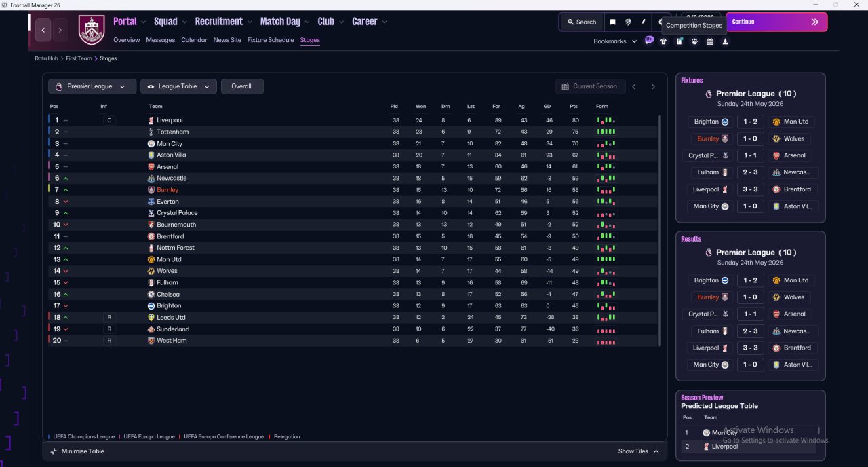Click the Season Preview panel scrollbar
This screenshot has width=868, height=467.
coord(818,430)
